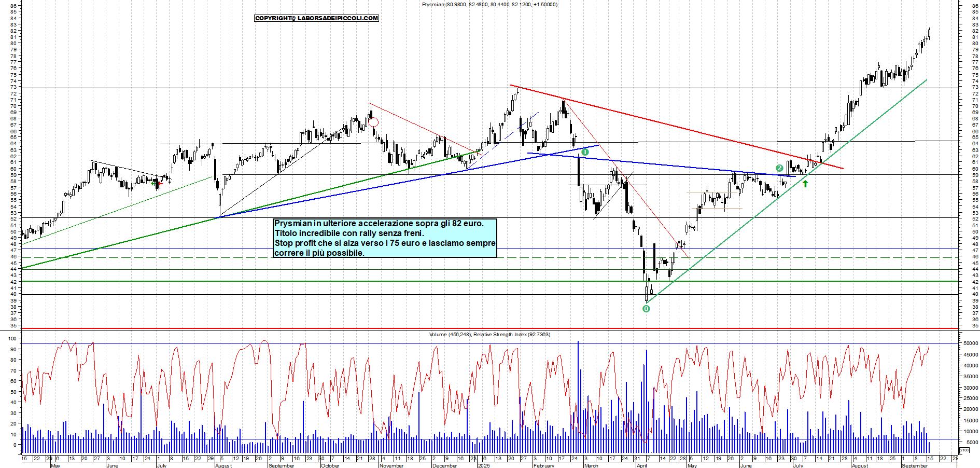This screenshot has width=980, height=468.
Task: Click the 45000 label on the volume scale
Action: [x=971, y=355]
